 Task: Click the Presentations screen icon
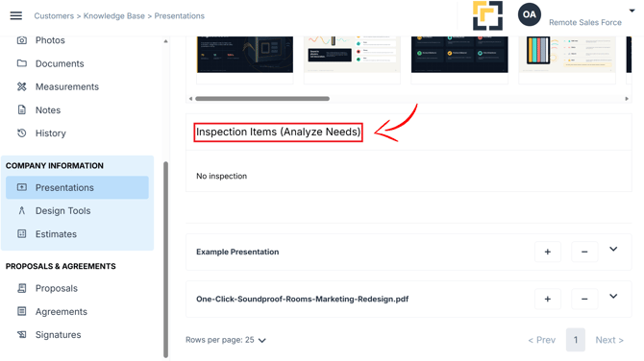pos(22,187)
